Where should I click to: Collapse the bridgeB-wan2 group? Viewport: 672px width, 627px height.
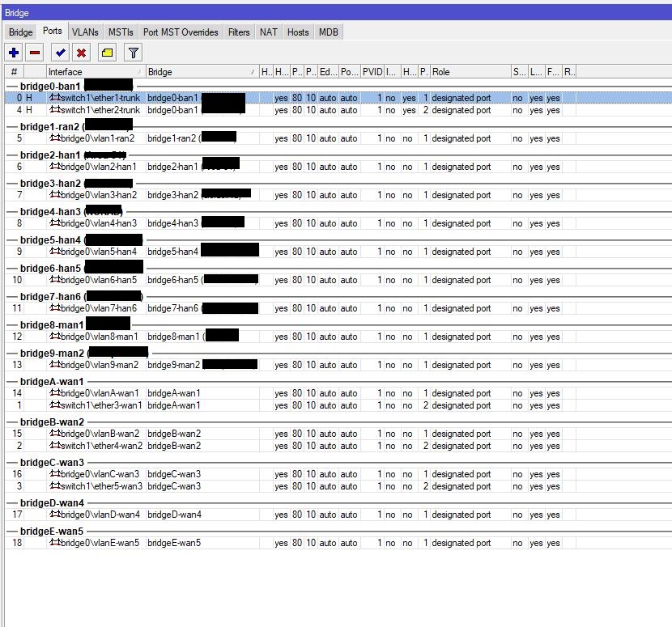(x=12, y=422)
